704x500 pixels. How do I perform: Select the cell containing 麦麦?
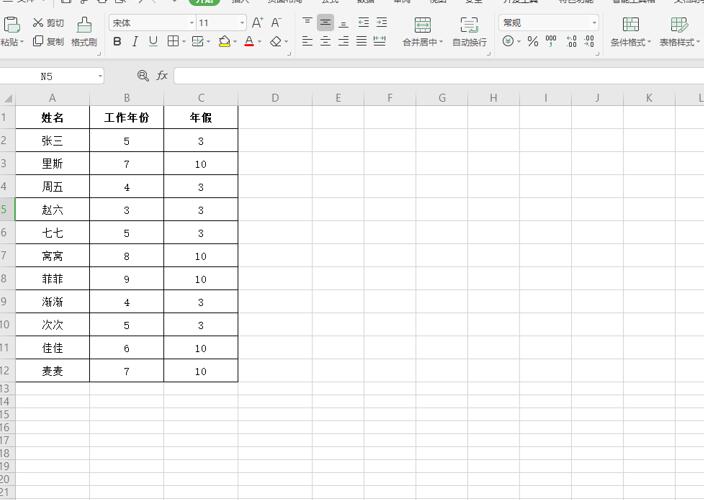click(x=53, y=371)
